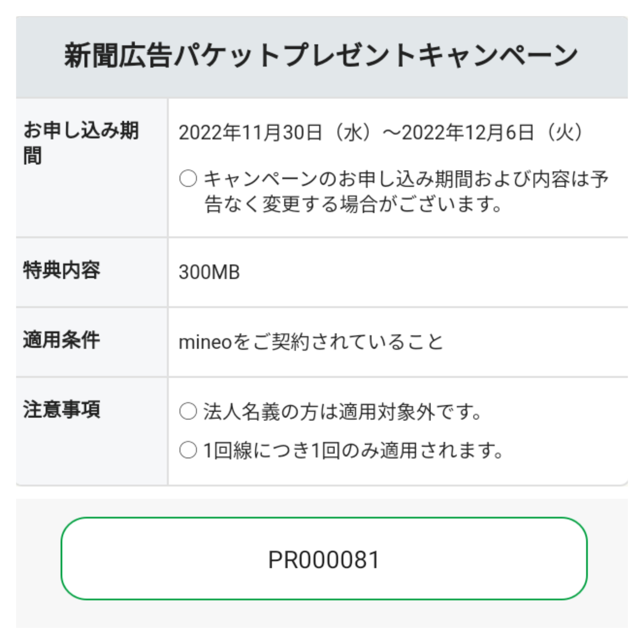
Task: Select the 注意事項 row label
Action: point(62,409)
